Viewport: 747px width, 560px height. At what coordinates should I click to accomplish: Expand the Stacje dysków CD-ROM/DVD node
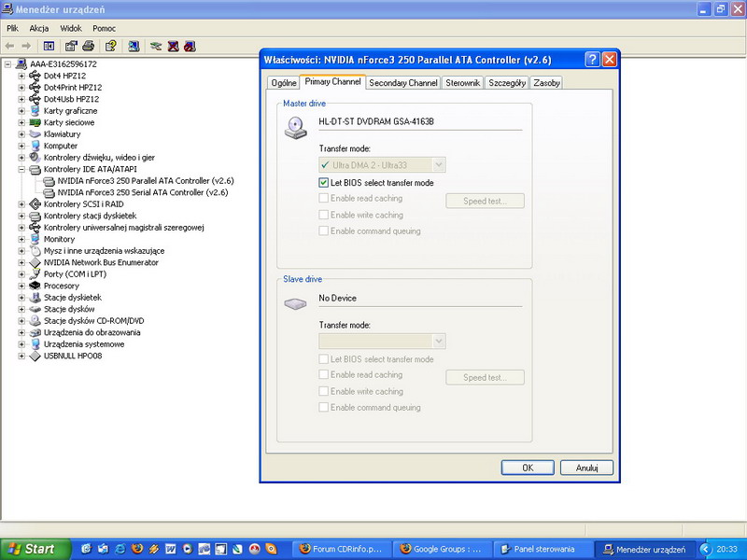pyautogui.click(x=21, y=320)
